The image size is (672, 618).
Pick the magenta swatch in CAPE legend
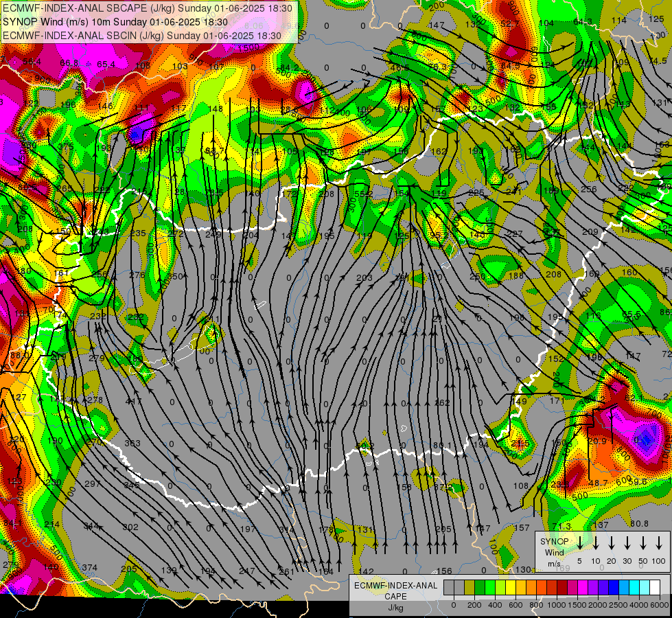click(583, 587)
